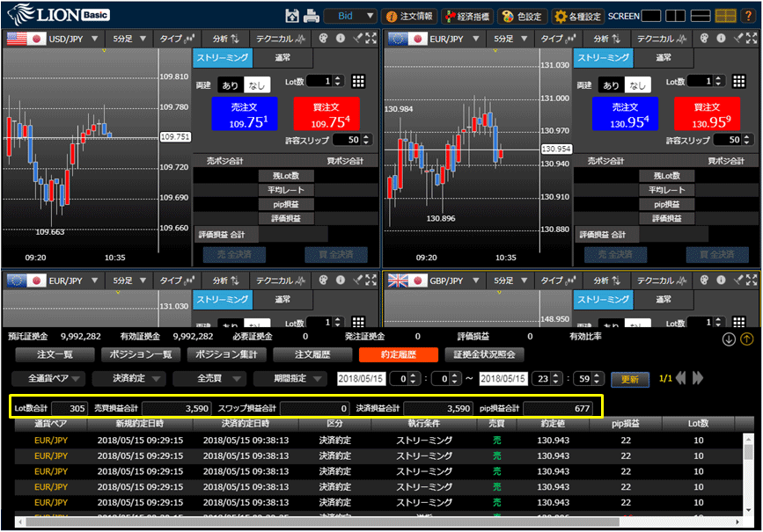
Task: Open the 経済指標 economic indicators
Action: tap(467, 17)
